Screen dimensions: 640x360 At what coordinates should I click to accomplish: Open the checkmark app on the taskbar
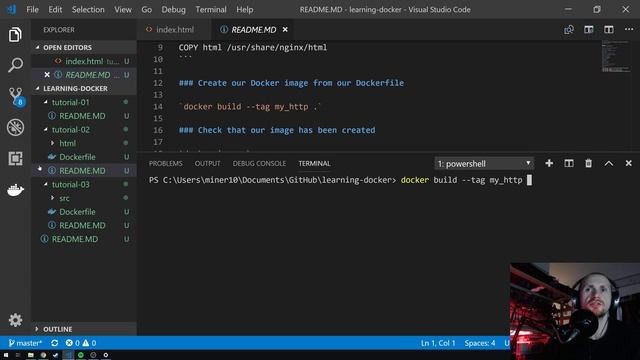pos(56,355)
